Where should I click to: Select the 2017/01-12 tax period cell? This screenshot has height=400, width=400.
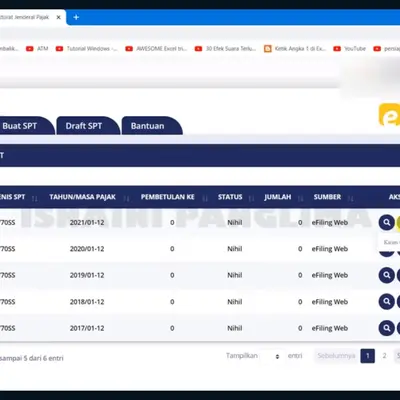tap(87, 328)
